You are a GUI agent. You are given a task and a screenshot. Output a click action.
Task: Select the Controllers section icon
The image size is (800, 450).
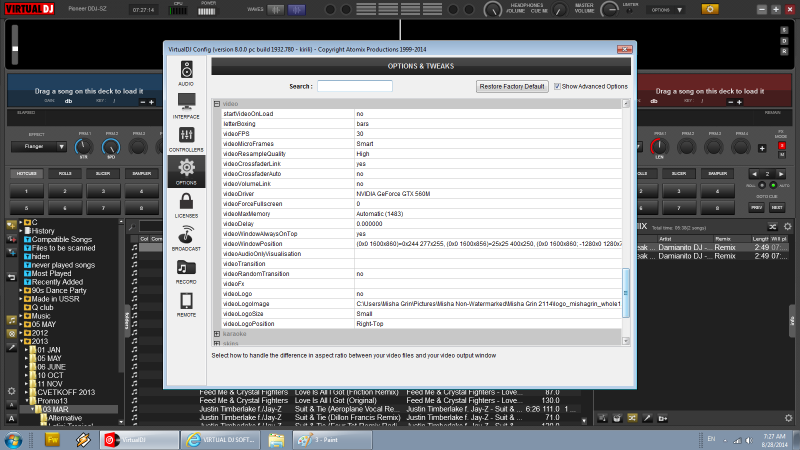[186, 139]
